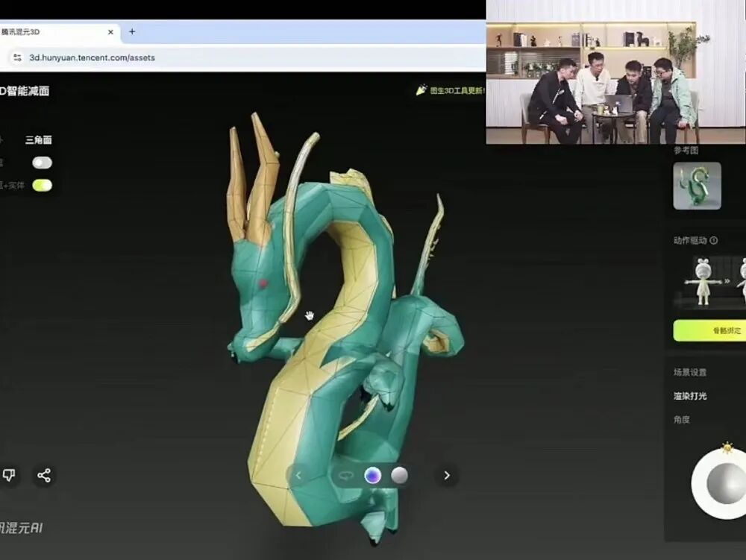Select the loop-shaped icon in bottom toolbar
746x560 pixels.
point(345,476)
